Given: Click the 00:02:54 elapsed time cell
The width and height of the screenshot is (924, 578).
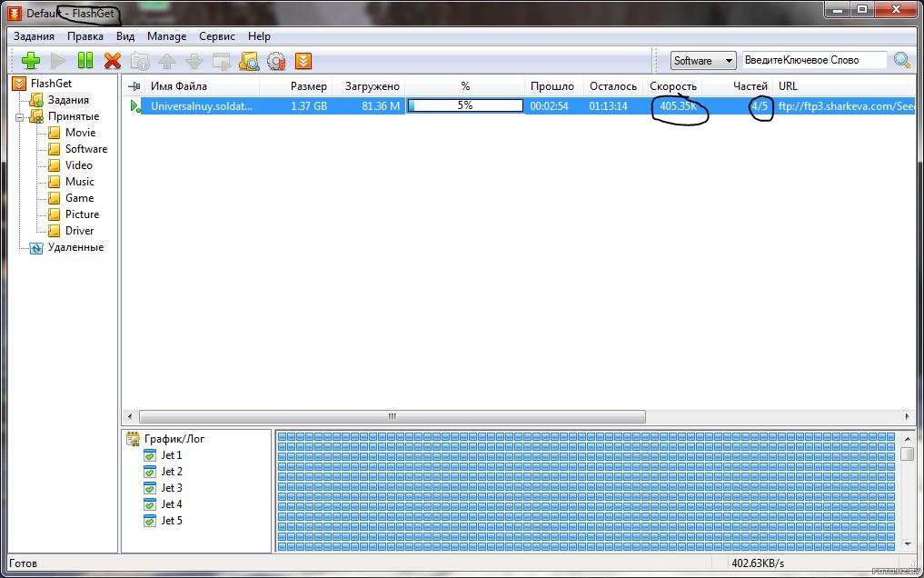Looking at the screenshot, I should tap(549, 106).
